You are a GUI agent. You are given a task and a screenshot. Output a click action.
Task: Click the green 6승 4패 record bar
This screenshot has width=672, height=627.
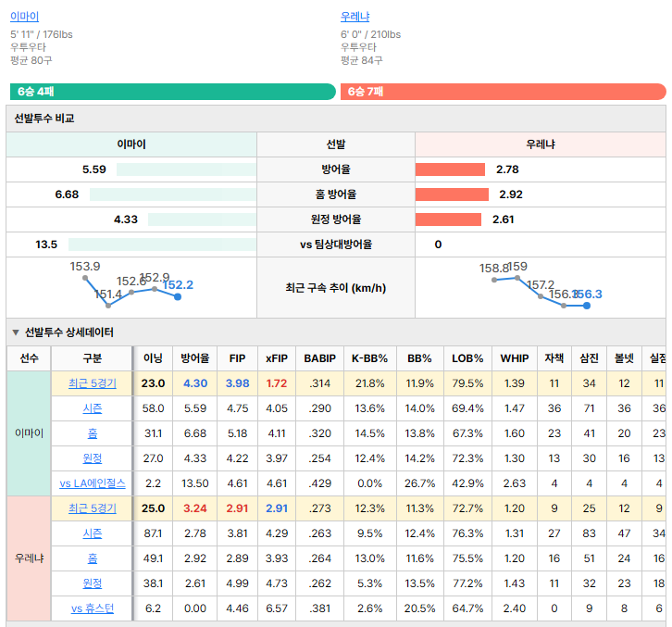[x=173, y=92]
